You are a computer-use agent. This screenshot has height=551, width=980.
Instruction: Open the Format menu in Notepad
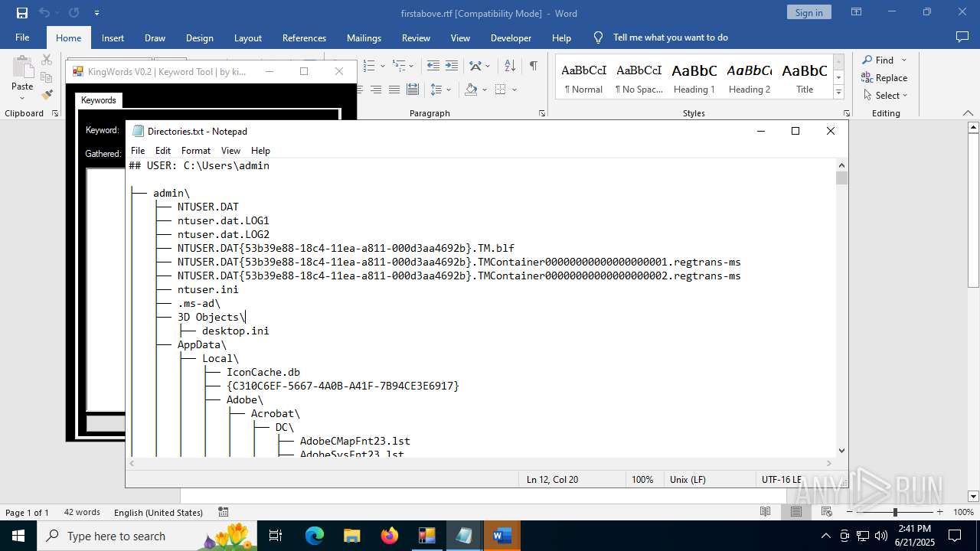coord(195,151)
